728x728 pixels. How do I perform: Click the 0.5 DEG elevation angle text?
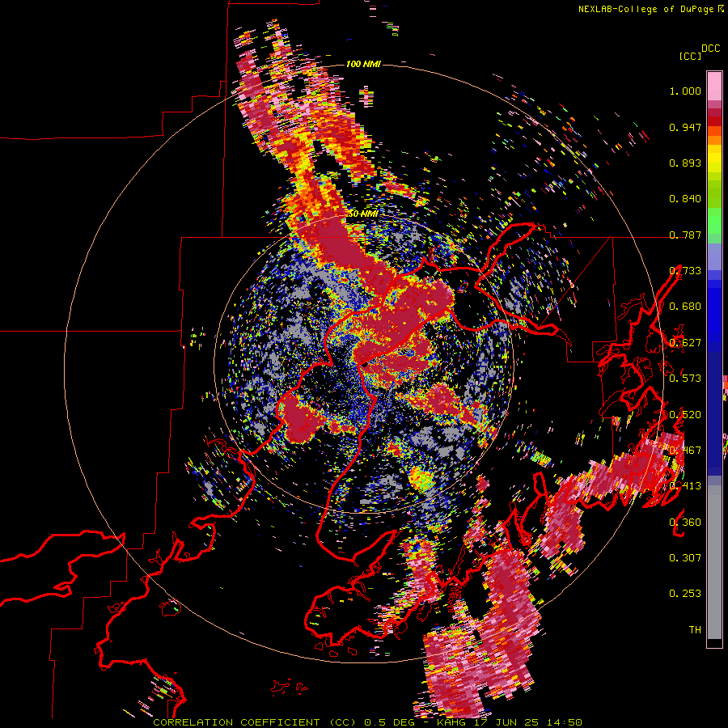pos(392,722)
